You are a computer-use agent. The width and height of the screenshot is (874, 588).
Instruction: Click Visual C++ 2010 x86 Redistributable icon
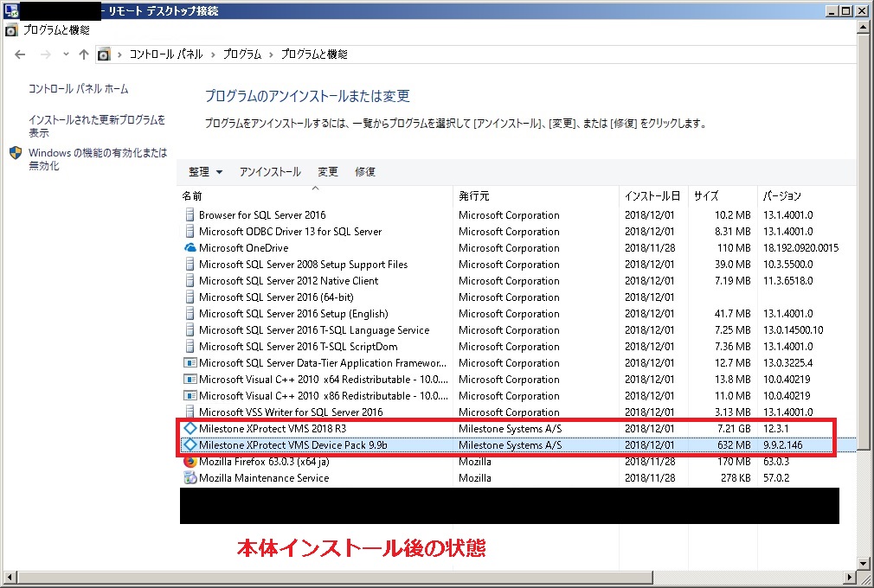pyautogui.click(x=190, y=396)
